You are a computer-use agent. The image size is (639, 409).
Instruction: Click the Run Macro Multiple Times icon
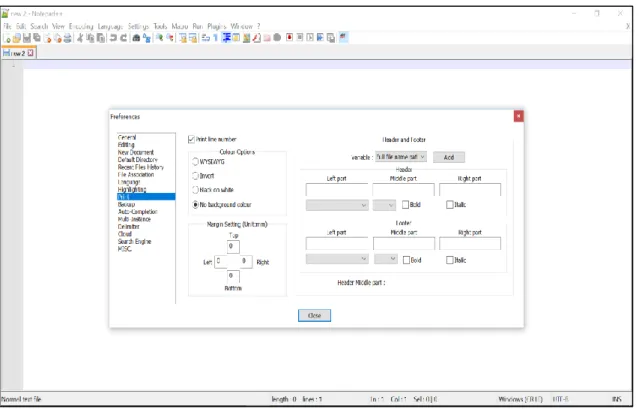tap(320, 38)
